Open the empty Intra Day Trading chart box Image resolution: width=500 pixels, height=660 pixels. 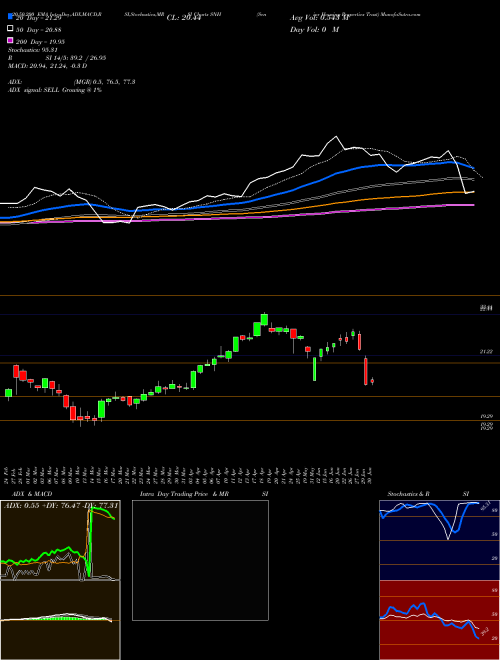click(200, 560)
